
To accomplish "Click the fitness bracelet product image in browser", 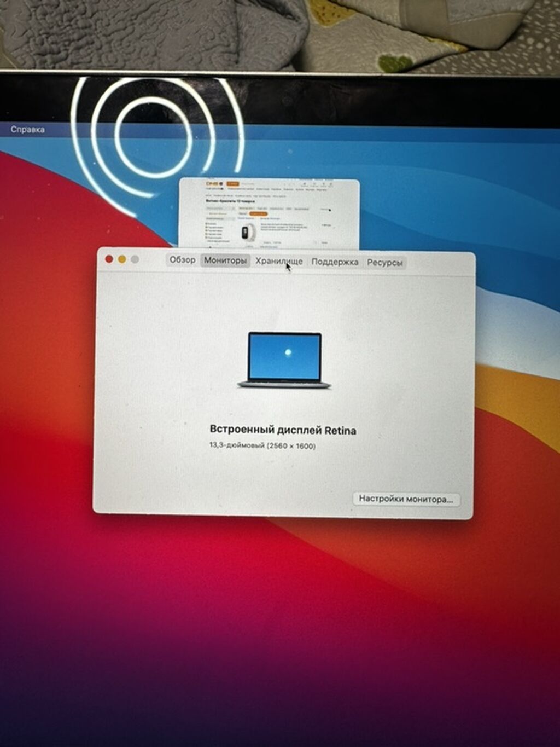I will pyautogui.click(x=248, y=232).
